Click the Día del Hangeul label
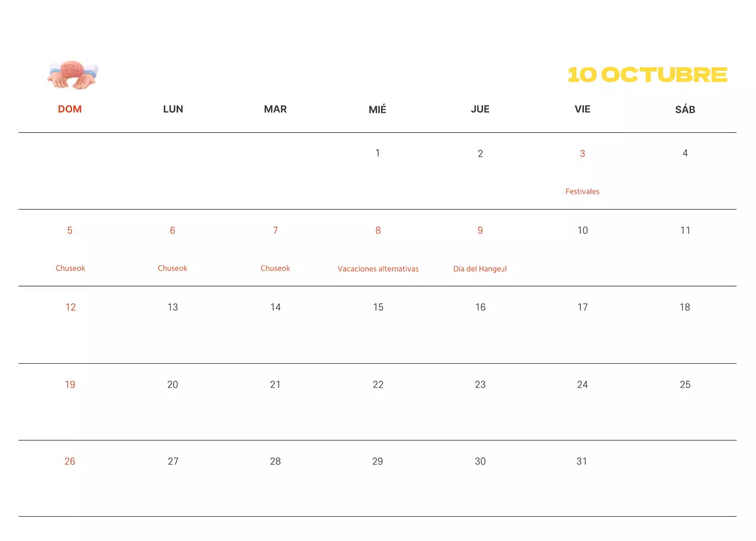756x541 pixels. [480, 269]
